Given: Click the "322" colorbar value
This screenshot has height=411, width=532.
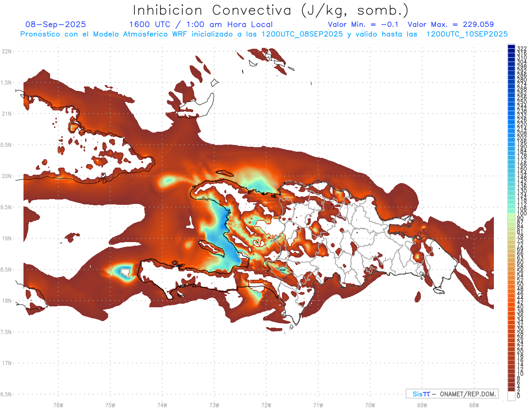Looking at the screenshot, I should 522,48.
